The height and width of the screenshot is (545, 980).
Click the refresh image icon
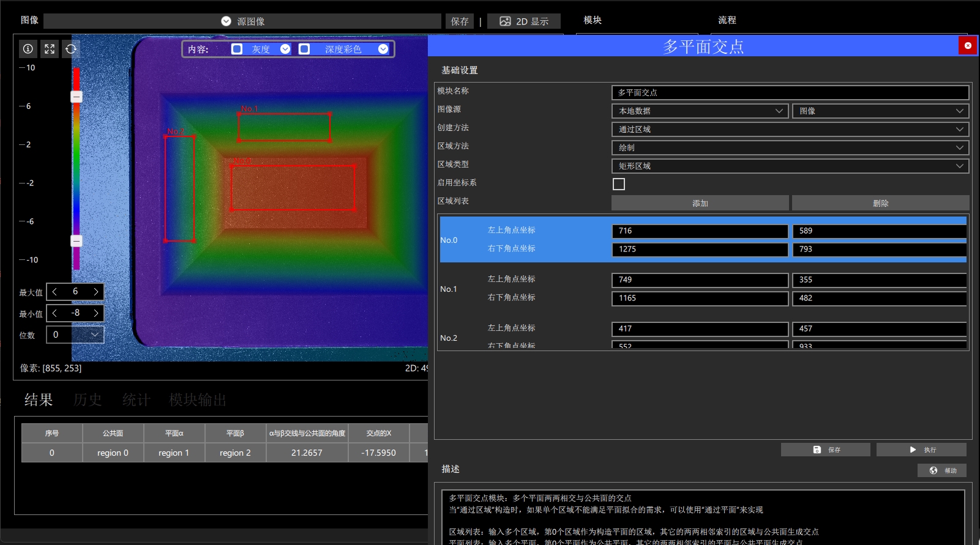pyautogui.click(x=71, y=49)
